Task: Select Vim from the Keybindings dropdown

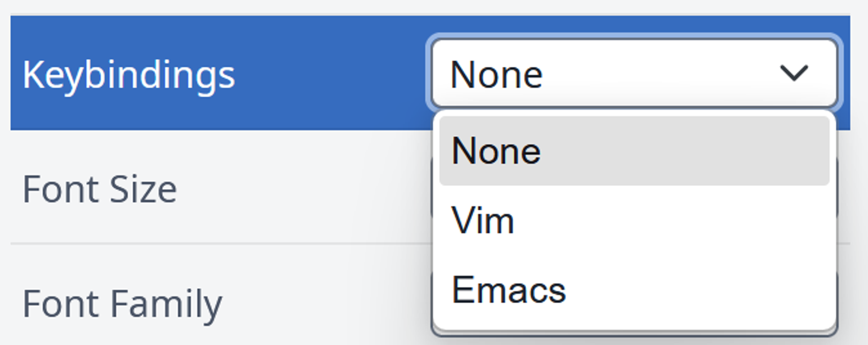Action: pos(484,219)
